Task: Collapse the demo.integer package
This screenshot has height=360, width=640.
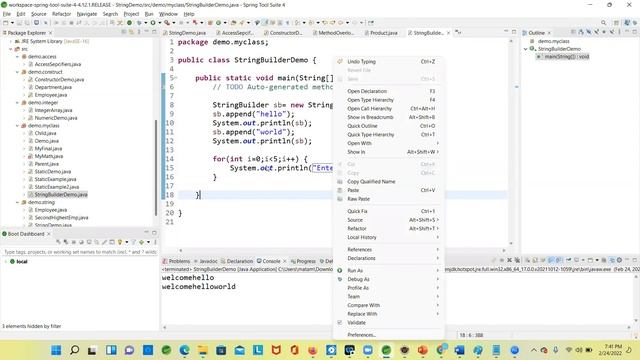Action: [x=18, y=103]
